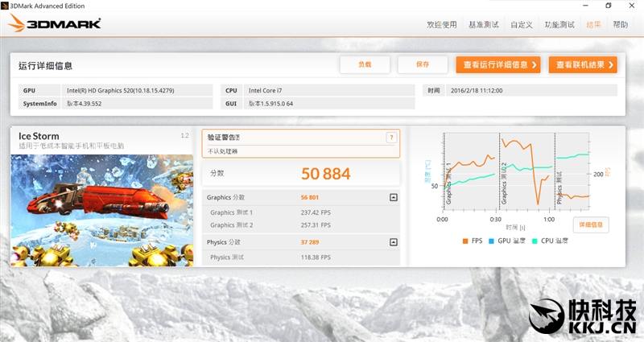Image resolution: width=644 pixels, height=342 pixels.
Task: Click the 验证警告 heading
Action: [x=224, y=138]
